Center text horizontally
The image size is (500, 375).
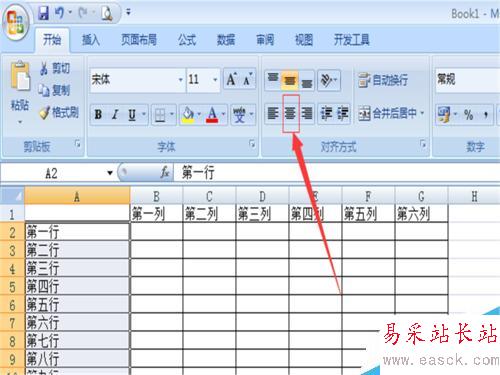290,114
